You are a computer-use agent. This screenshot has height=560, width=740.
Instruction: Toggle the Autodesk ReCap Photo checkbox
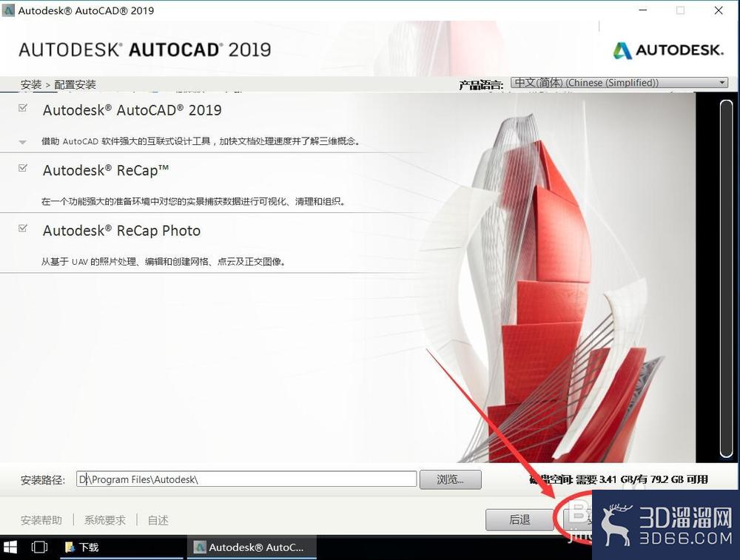[x=22, y=229]
